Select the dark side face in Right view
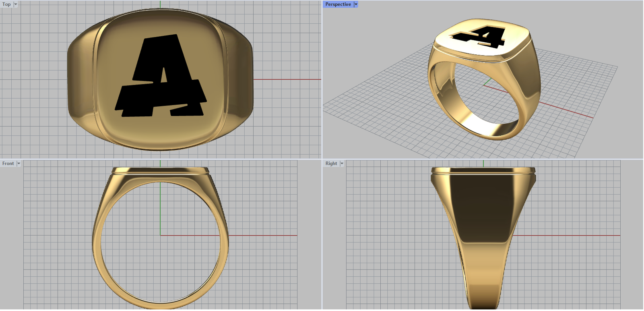This screenshot has width=644, height=311. click(x=483, y=205)
